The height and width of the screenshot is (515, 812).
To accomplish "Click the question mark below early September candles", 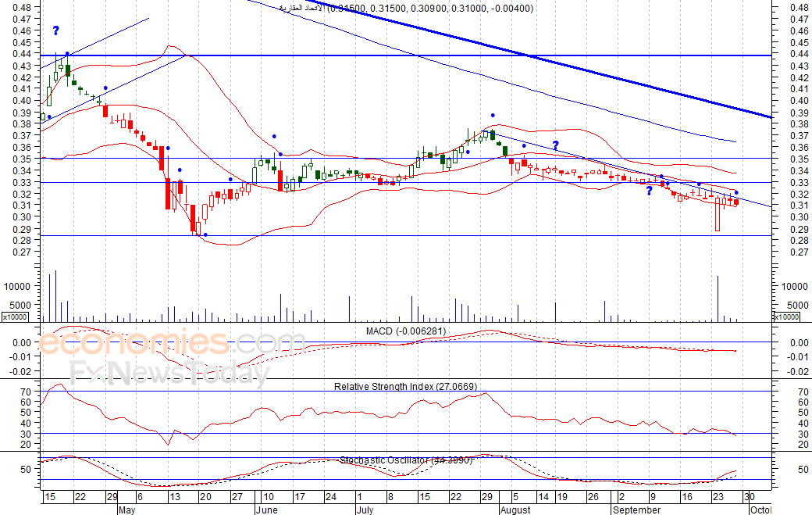I will tap(650, 191).
